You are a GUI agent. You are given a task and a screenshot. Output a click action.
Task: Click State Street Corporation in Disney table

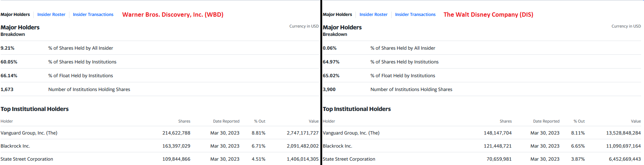(x=349, y=159)
